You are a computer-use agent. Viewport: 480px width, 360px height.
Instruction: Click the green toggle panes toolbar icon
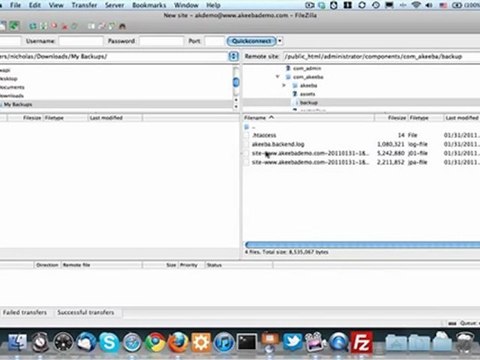click(x=14, y=26)
